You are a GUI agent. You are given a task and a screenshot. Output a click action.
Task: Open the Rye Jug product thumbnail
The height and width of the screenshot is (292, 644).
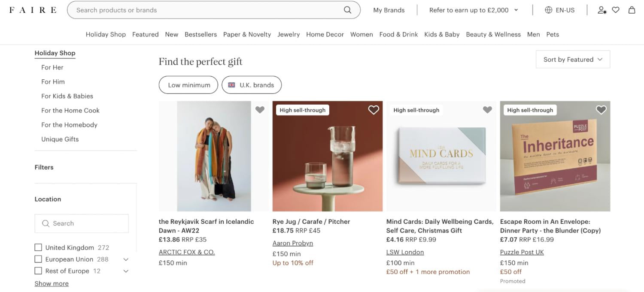tap(328, 156)
